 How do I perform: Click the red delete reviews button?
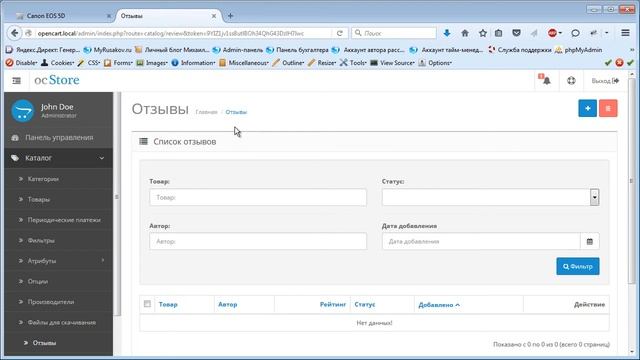608,108
